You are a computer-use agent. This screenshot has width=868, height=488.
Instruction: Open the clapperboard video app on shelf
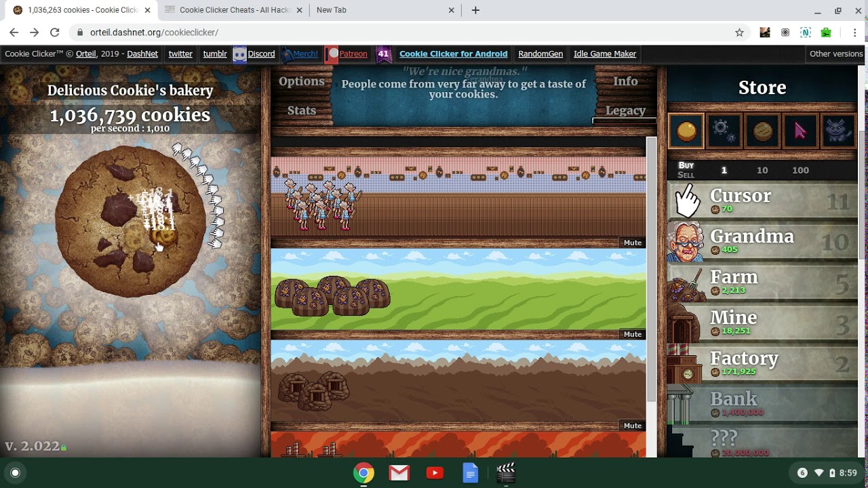[506, 473]
